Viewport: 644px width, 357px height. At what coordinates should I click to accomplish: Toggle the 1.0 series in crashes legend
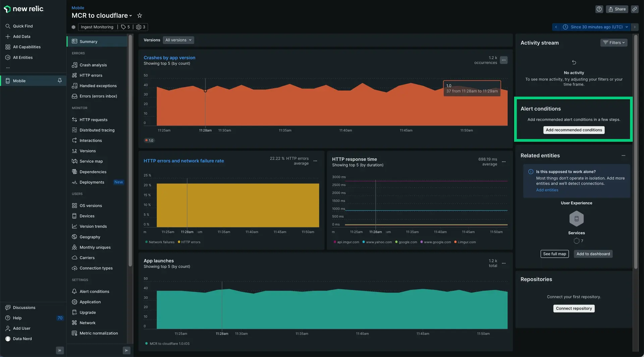pos(149,140)
